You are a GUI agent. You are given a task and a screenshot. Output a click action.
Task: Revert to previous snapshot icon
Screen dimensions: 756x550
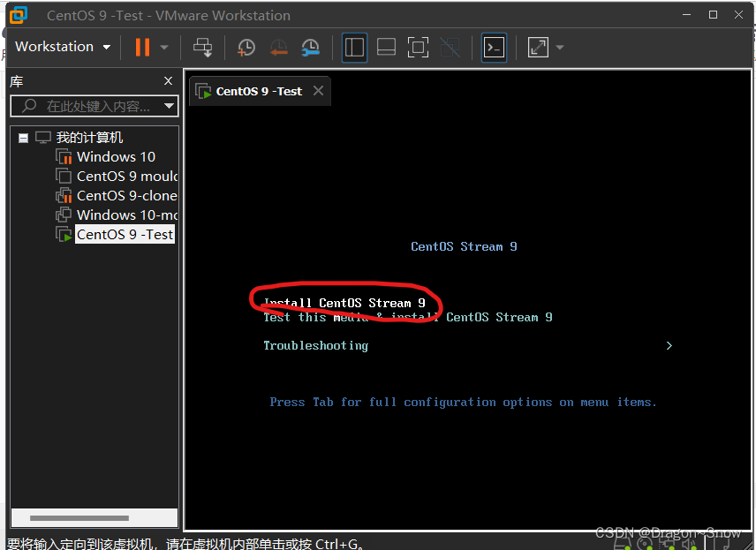click(x=279, y=48)
